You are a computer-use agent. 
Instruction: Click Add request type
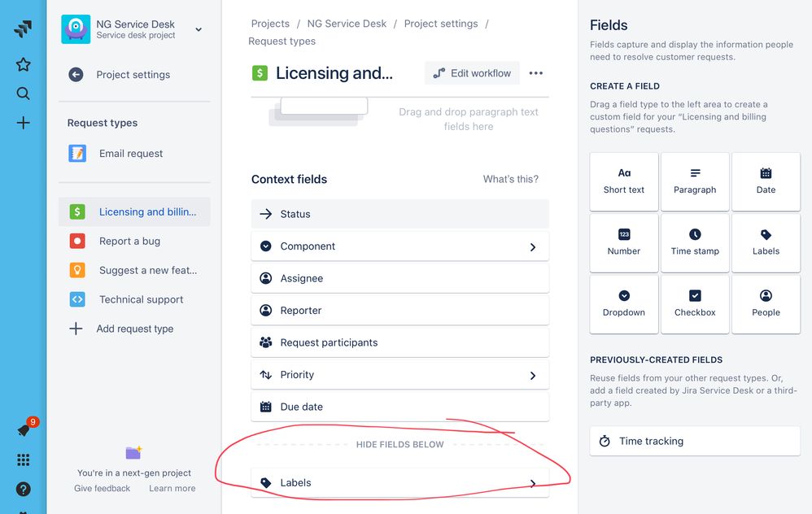[134, 329]
